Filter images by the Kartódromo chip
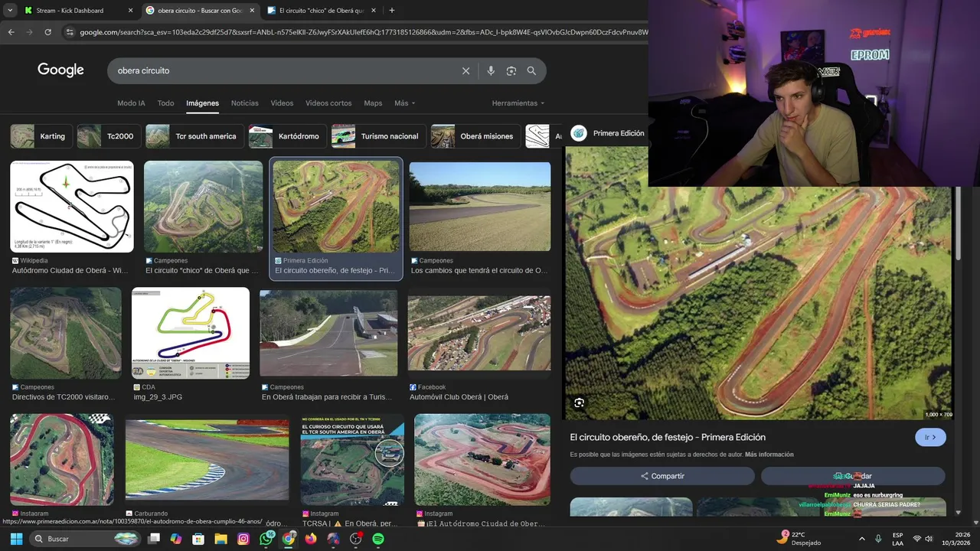The image size is (980, 551). coord(288,136)
